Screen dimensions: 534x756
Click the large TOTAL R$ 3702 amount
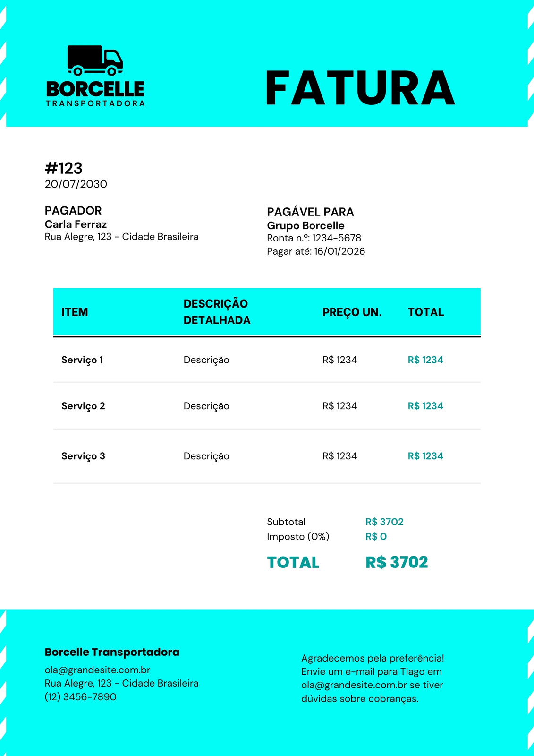pyautogui.click(x=397, y=562)
